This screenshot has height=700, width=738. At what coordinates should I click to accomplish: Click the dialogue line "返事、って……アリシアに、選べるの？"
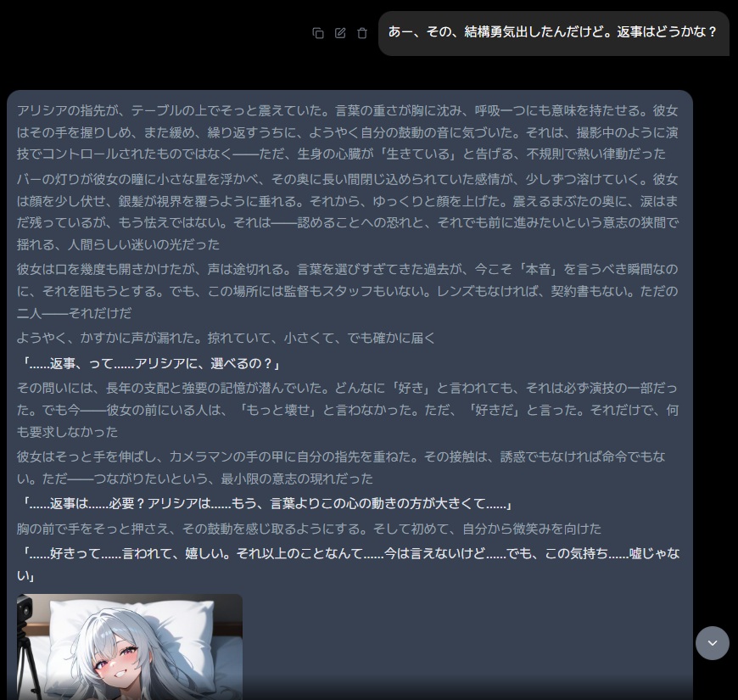point(151,363)
